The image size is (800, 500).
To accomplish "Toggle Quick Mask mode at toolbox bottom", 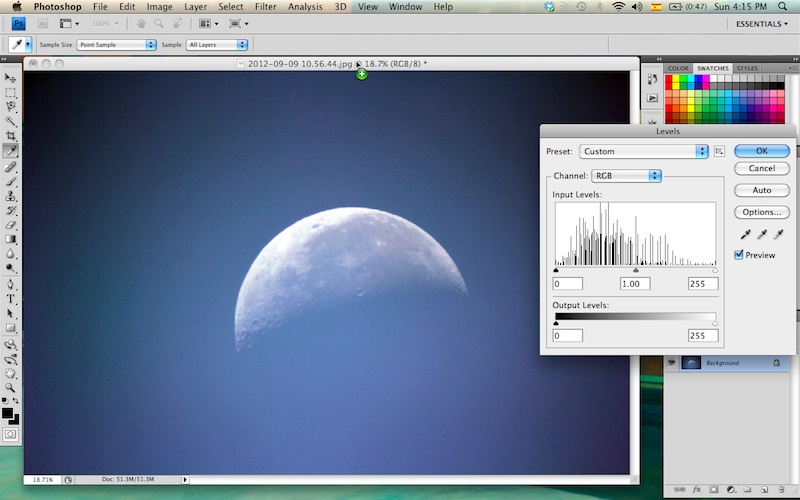I will 11,435.
